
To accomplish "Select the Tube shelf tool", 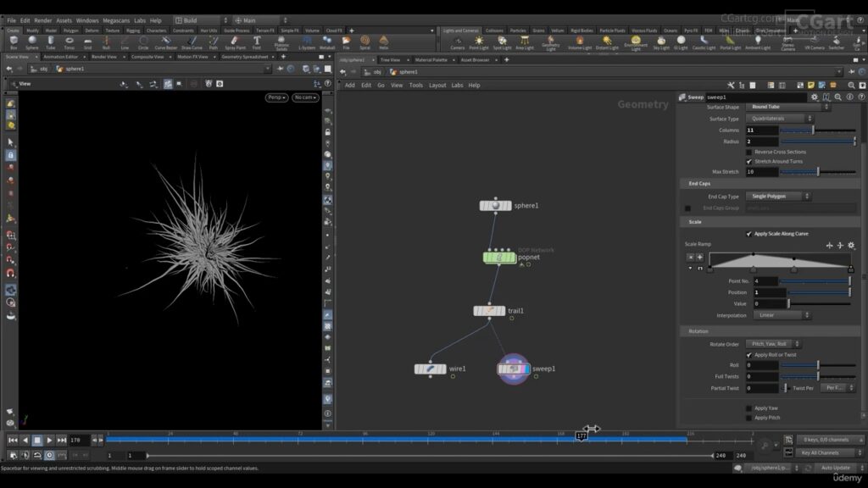I will [x=50, y=42].
